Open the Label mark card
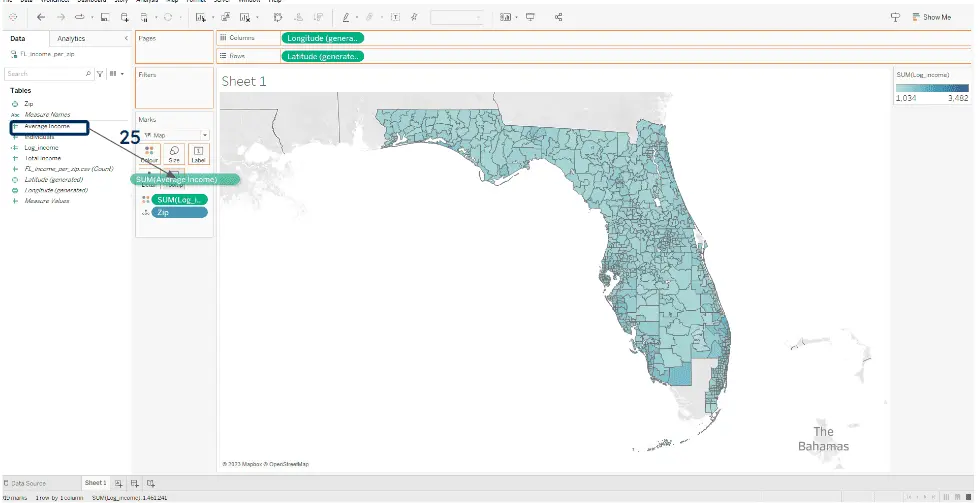Viewport: 978px width, 503px height. pyautogui.click(x=198, y=153)
